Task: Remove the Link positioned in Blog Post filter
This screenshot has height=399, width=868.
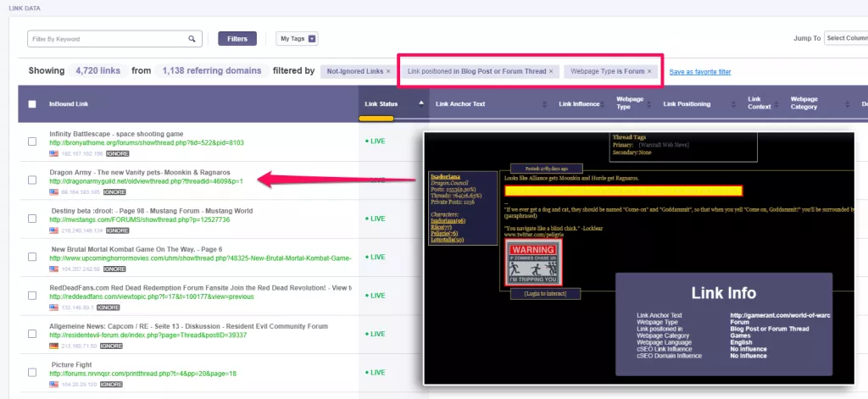Action: pos(551,71)
